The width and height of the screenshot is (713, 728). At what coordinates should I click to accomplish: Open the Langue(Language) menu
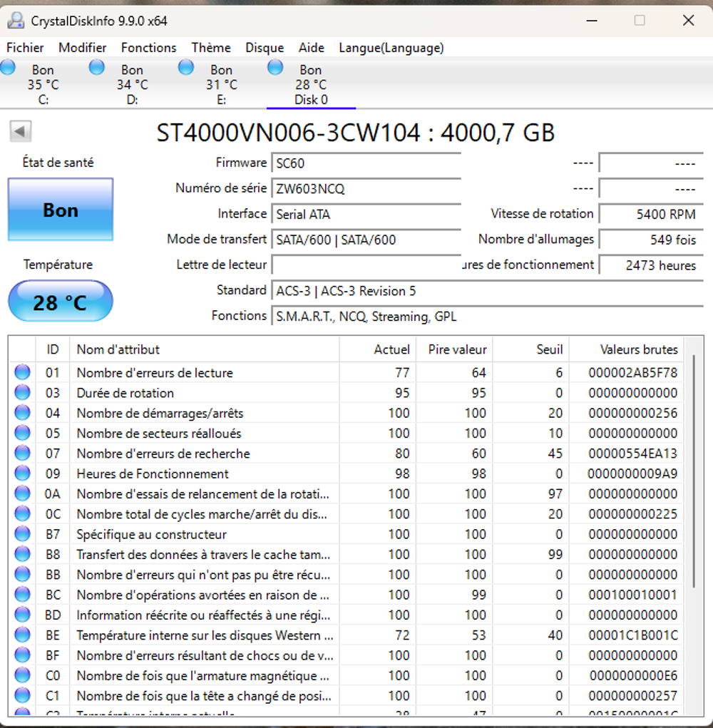[x=391, y=47]
